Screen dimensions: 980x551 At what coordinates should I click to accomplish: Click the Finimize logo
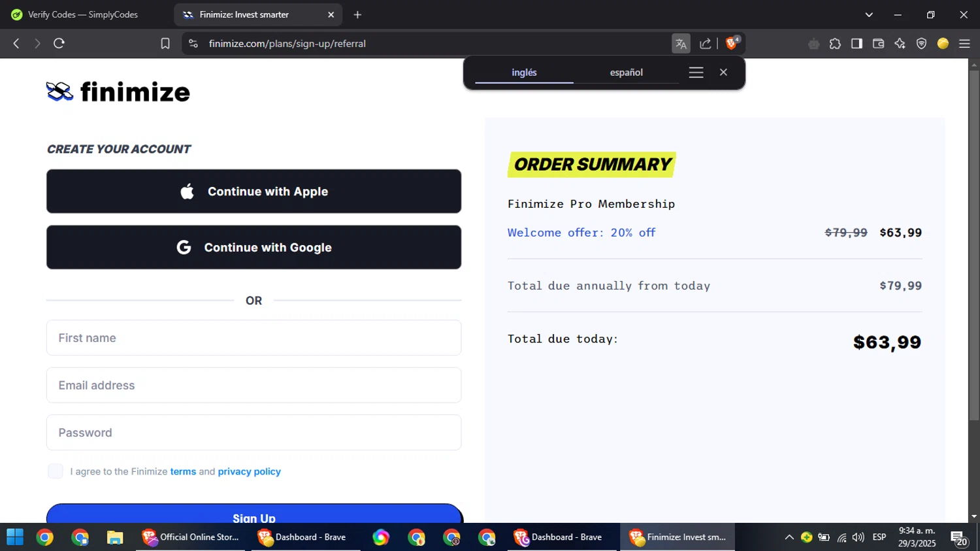[x=118, y=92]
